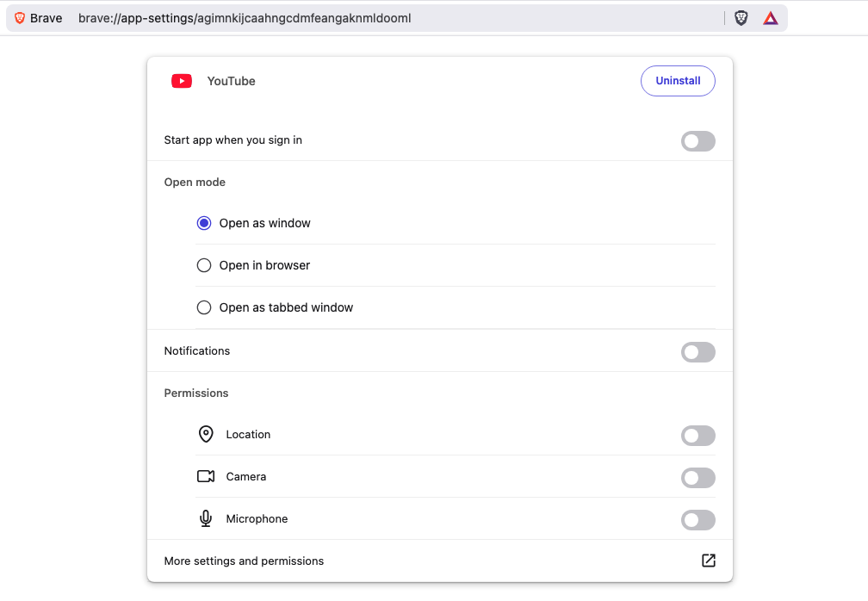
Task: Turn on the Notifications toggle
Action: tap(698, 352)
